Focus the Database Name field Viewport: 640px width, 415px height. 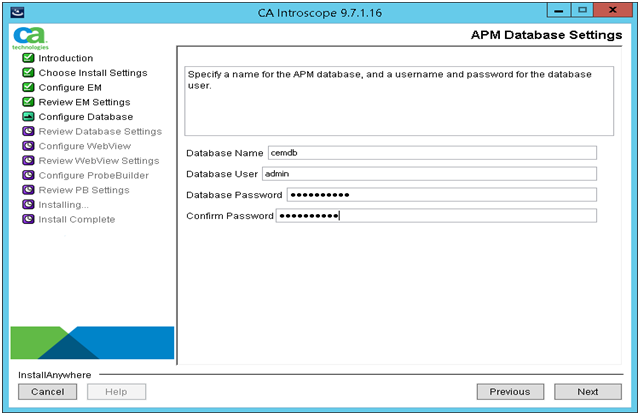tap(432, 153)
